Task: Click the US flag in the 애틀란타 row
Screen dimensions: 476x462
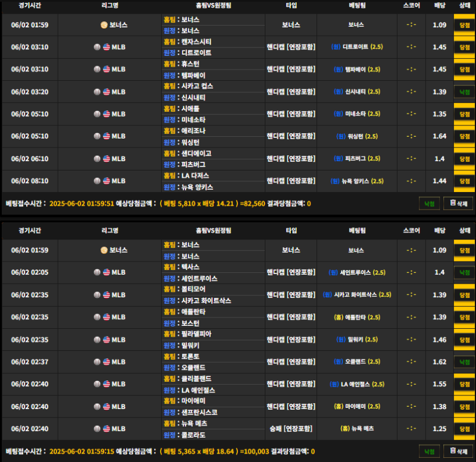Action: coord(107,317)
